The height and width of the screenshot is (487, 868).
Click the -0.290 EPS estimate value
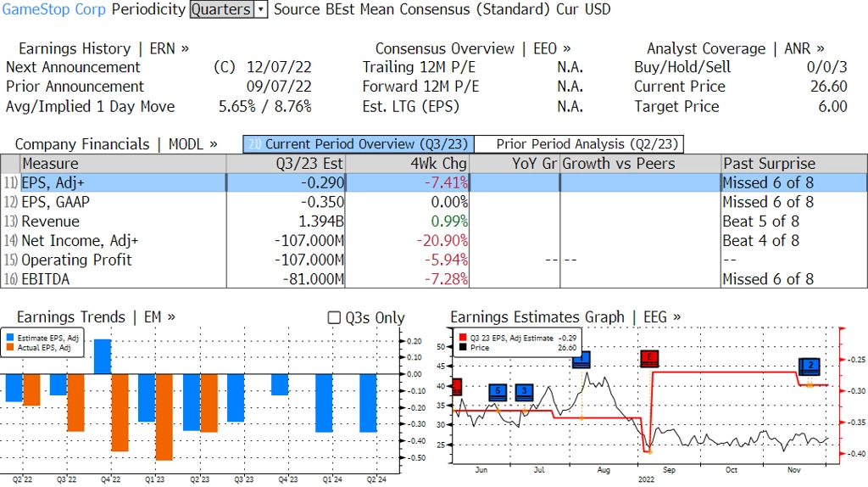(322, 182)
